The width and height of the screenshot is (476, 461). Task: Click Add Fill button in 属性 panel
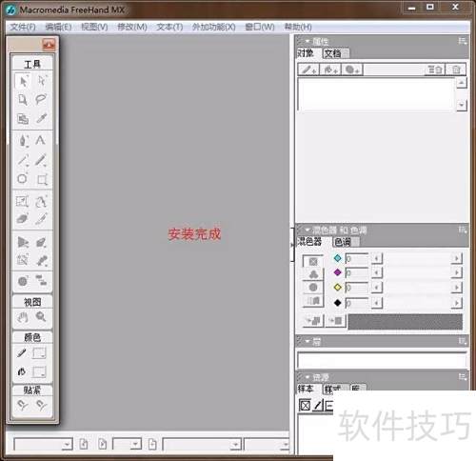tap(330, 70)
